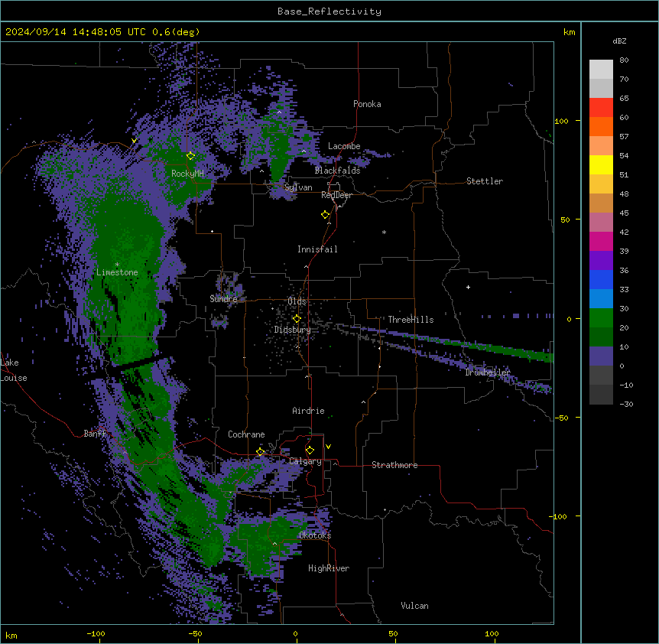The height and width of the screenshot is (644, 659).
Task: Click the -10 dBZ dark gray swatch
Action: coord(601,395)
